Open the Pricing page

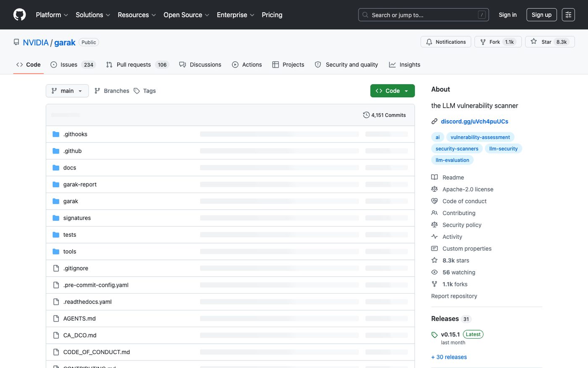point(272,15)
